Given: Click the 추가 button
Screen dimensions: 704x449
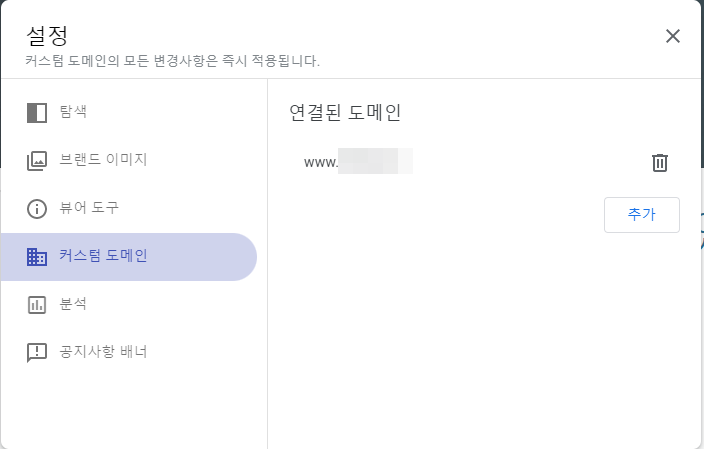Looking at the screenshot, I should [x=642, y=215].
